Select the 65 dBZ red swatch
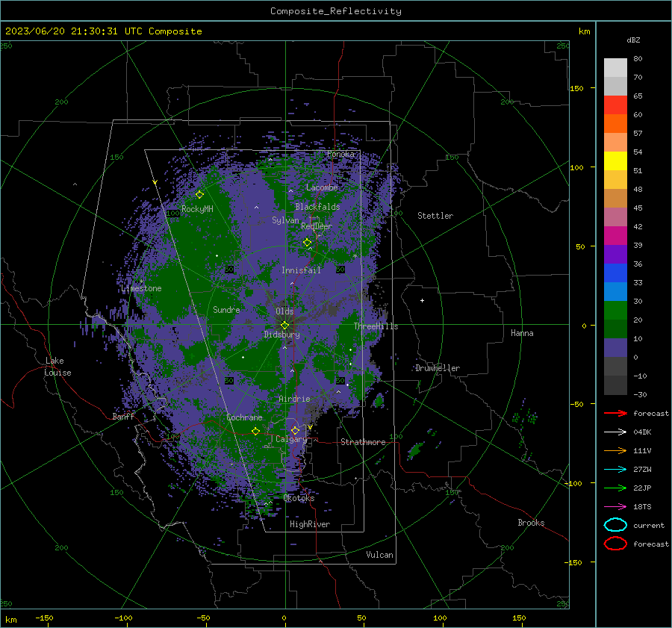 click(615, 105)
